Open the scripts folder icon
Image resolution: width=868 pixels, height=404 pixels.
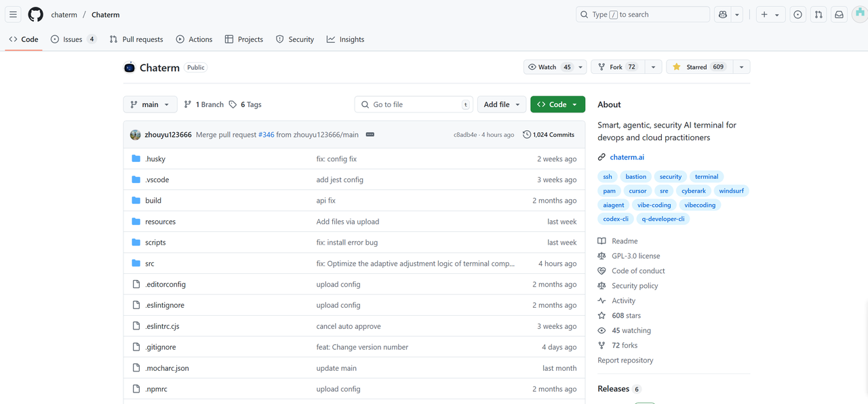[x=136, y=243]
